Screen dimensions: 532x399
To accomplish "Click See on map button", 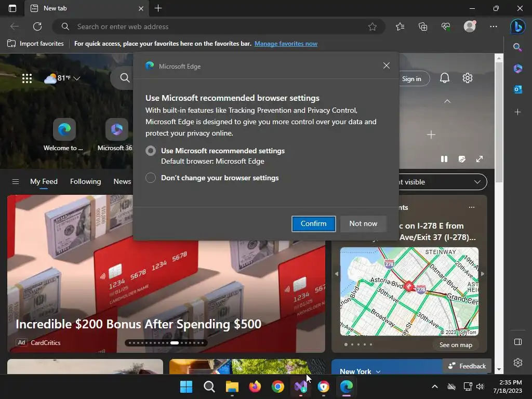I will point(456,345).
